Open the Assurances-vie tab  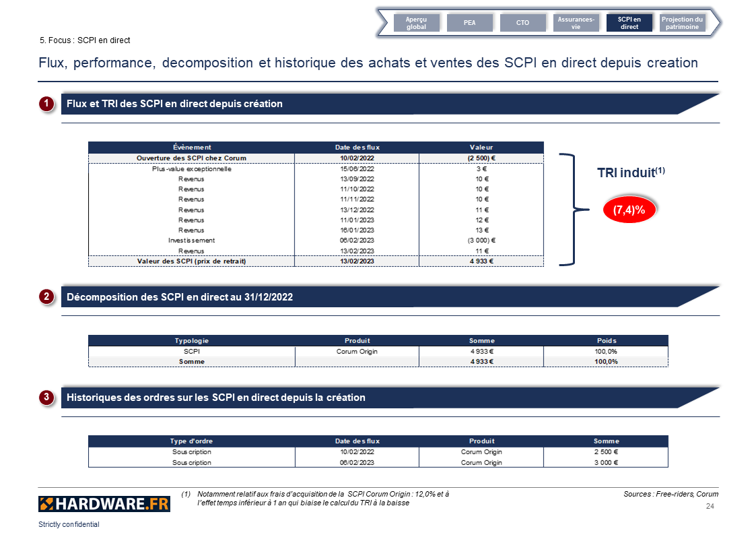coord(576,23)
